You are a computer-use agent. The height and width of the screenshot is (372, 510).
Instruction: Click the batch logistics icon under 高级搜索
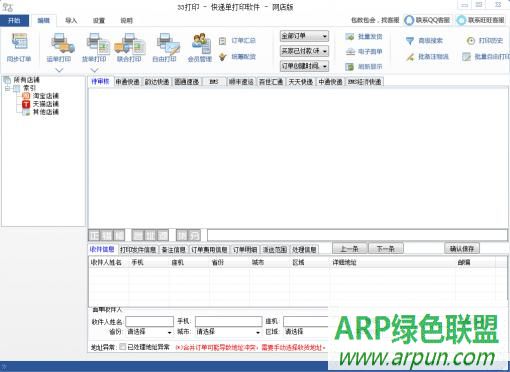point(410,57)
